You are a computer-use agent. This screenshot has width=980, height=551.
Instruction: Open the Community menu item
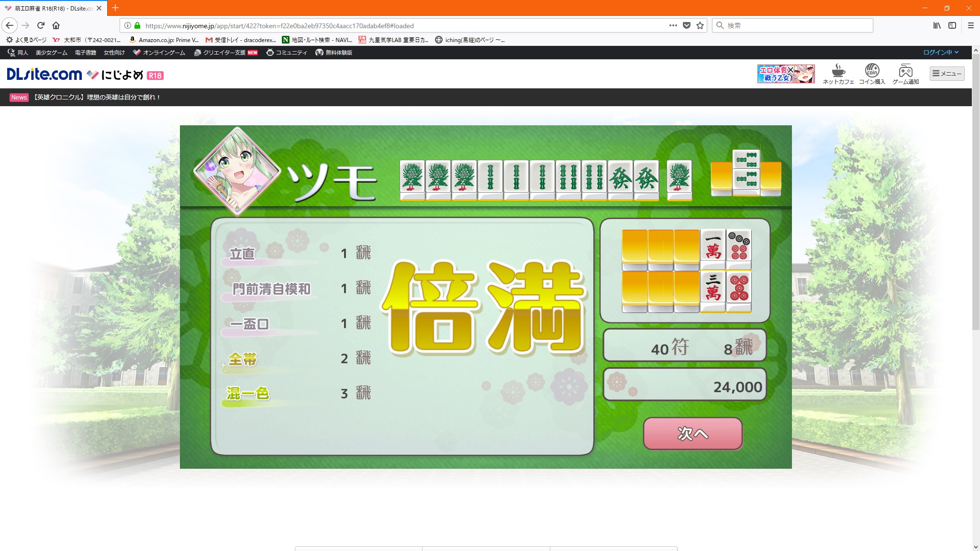click(x=287, y=53)
